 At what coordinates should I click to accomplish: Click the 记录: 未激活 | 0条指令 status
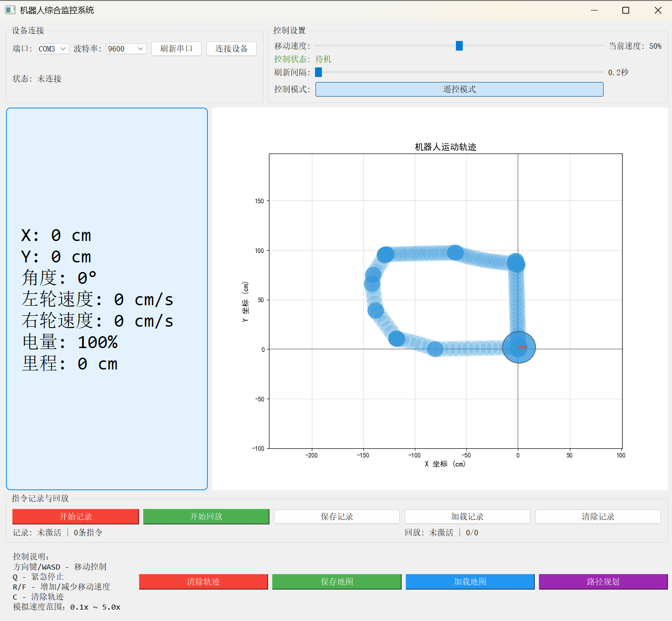point(57,533)
